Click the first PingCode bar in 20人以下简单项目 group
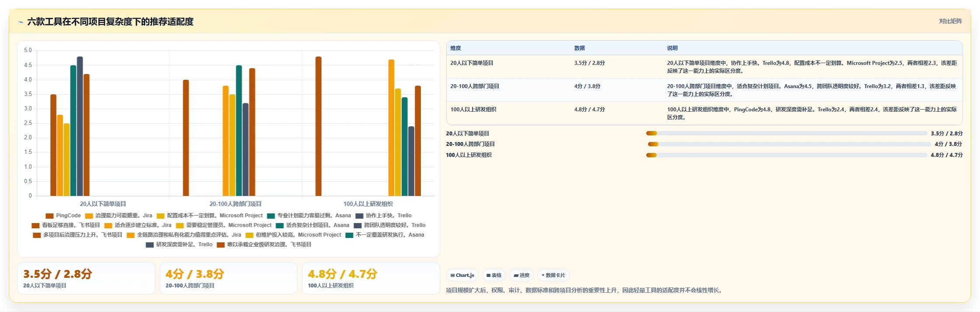 [x=53, y=145]
